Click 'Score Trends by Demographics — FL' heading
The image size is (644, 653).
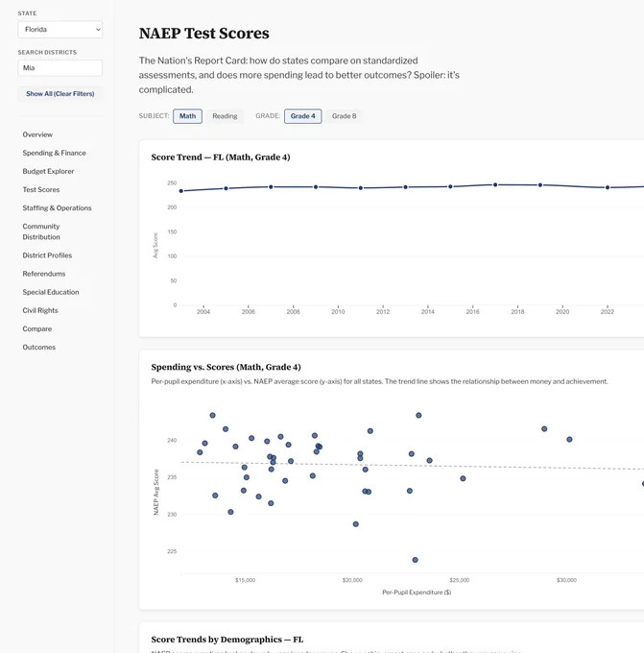tap(227, 640)
